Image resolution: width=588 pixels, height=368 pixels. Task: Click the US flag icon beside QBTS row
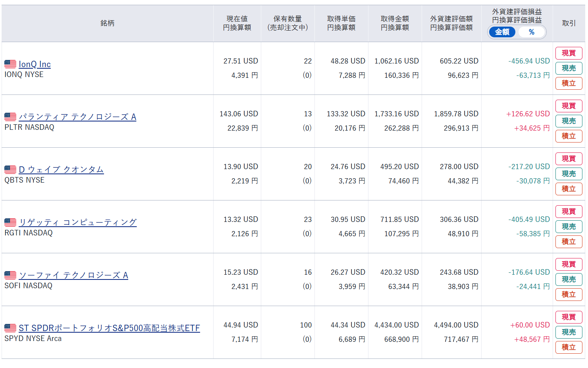(x=10, y=170)
